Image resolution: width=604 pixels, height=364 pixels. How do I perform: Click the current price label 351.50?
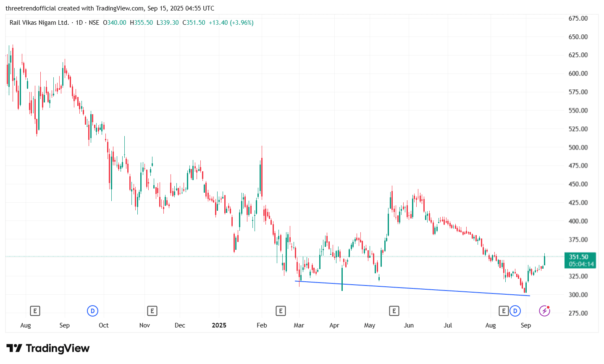pos(579,257)
